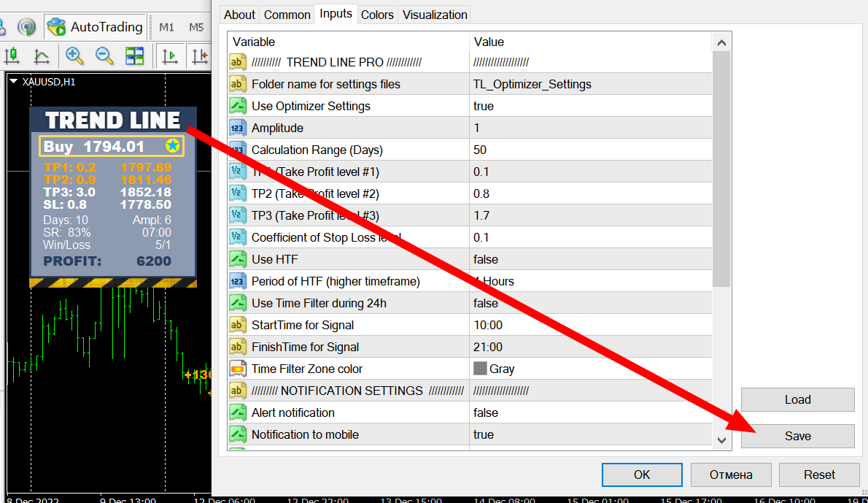This screenshot has width=868, height=503.
Task: Click the Alert notification boolean icon
Action: pyautogui.click(x=238, y=412)
